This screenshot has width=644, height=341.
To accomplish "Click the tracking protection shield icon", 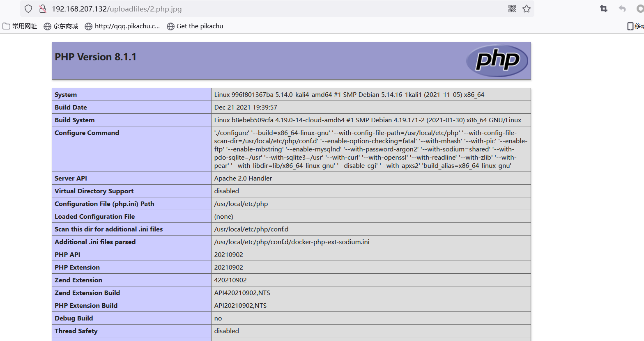I will pos(28,9).
